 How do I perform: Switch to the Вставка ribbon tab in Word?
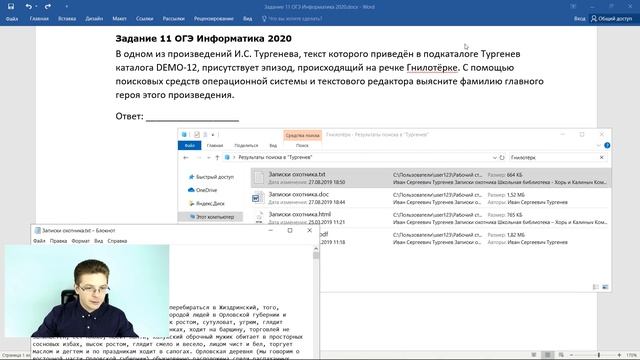[x=67, y=19]
